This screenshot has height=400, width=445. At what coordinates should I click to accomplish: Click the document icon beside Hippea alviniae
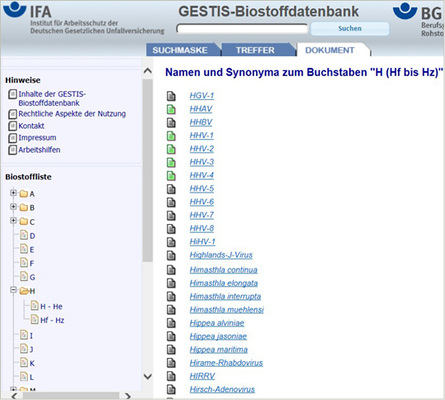(171, 323)
